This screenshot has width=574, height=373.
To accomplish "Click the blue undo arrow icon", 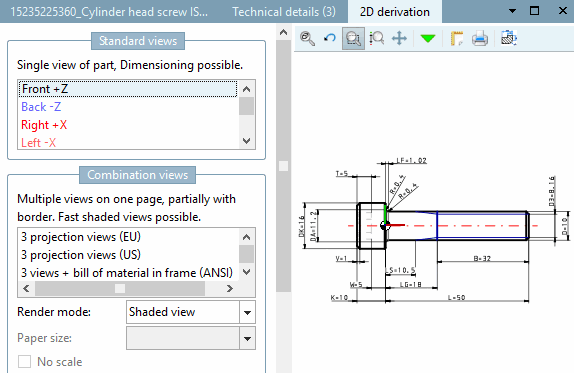I will (x=330, y=38).
